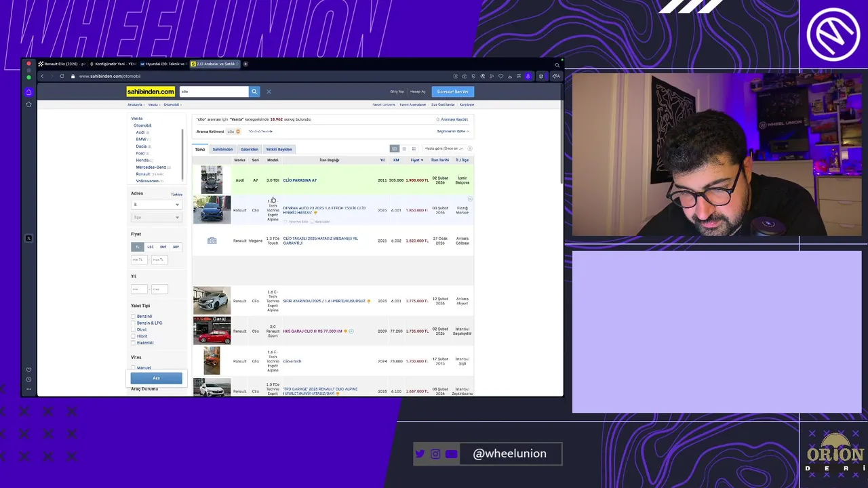Click the min TL price field
The image size is (868, 488).
(139, 260)
